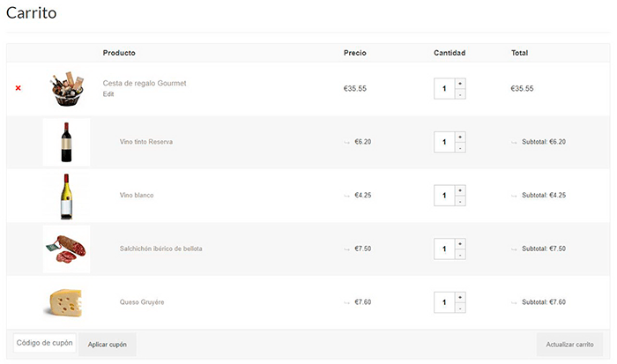
Task: Increase Salchichón ibérico quantity
Action: pos(460,244)
